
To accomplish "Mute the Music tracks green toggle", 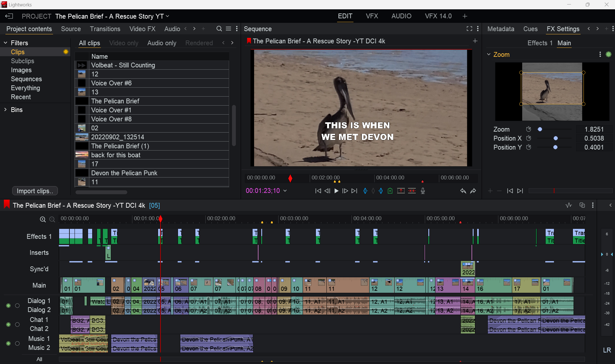I will coord(8,343).
